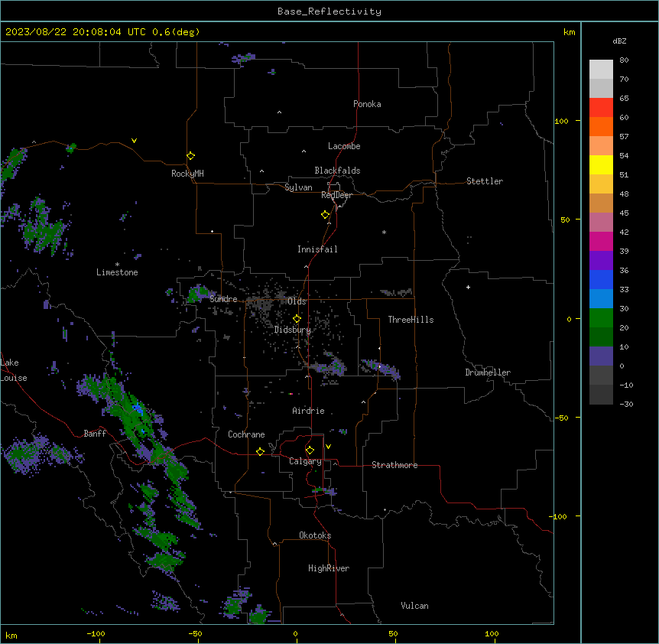Select the yellow diamond marker above Calgary label
Viewport: 659px width, 644px height.
[x=310, y=450]
